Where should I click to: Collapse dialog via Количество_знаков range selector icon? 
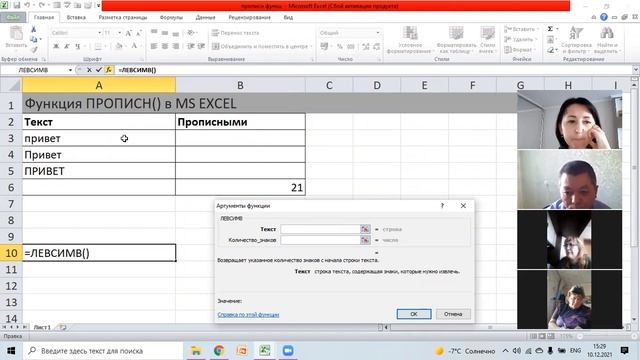pos(365,240)
